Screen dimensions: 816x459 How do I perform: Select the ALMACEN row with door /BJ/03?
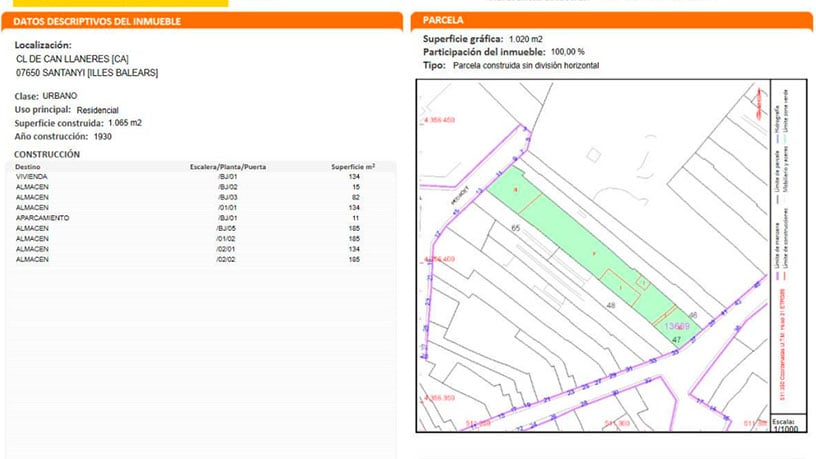pos(200,197)
